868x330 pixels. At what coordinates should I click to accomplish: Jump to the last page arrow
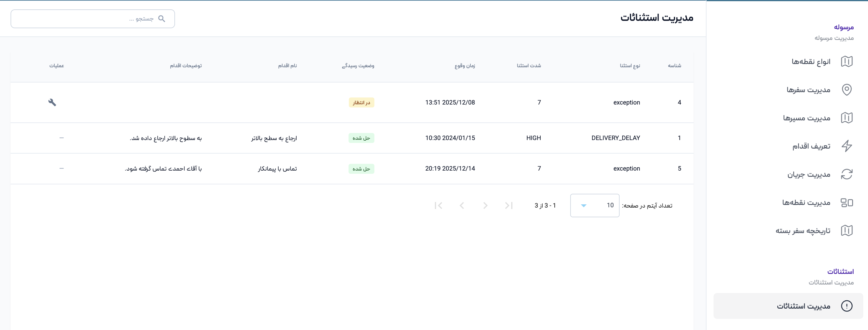[438, 206]
